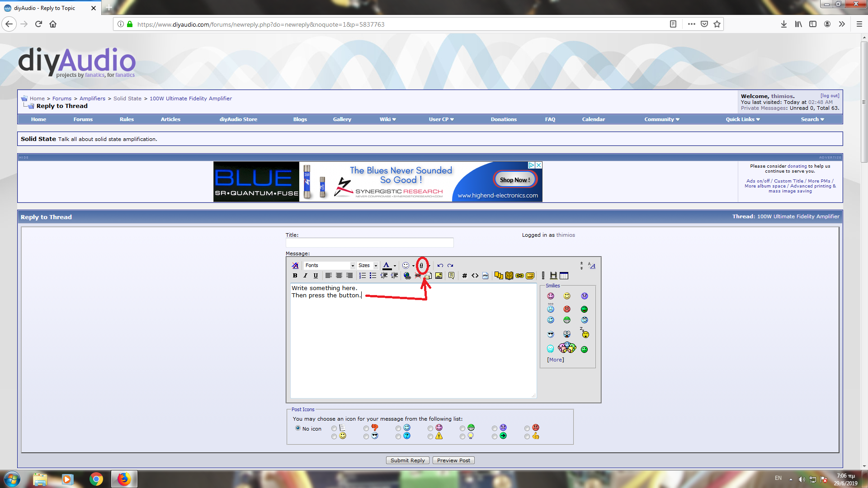The width and height of the screenshot is (868, 488).
Task: Open text color picker dropdown arrow
Action: tap(395, 266)
